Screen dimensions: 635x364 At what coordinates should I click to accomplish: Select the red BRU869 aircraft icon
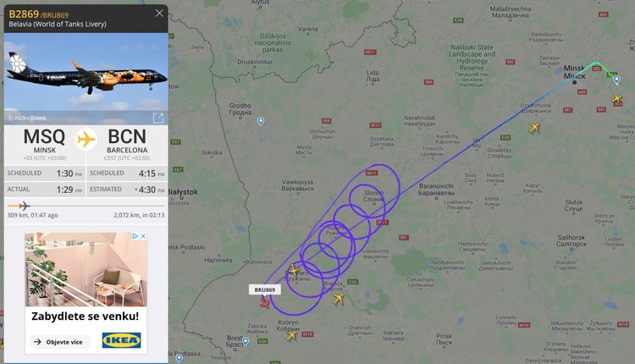tap(264, 303)
